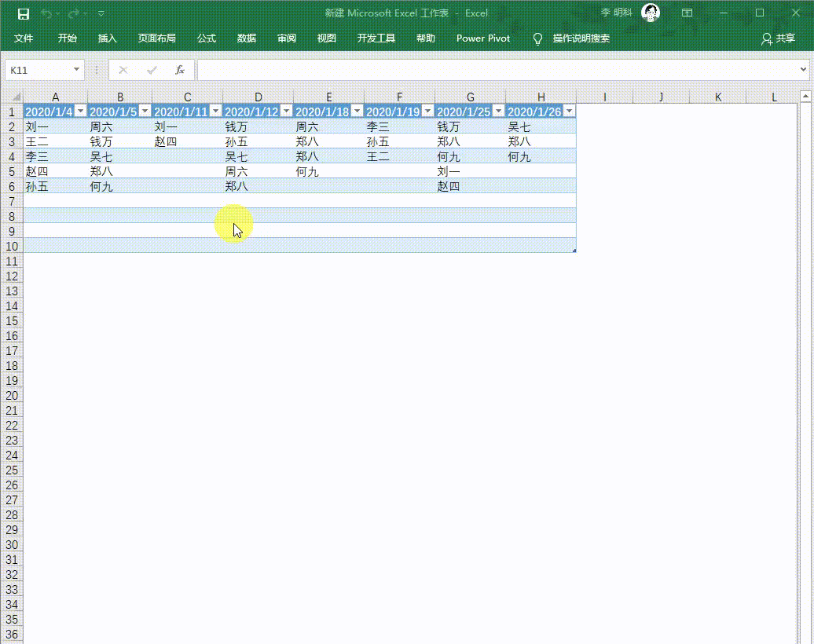This screenshot has height=644, width=814.
Task: Click the user profile avatar picture
Action: coord(651,13)
